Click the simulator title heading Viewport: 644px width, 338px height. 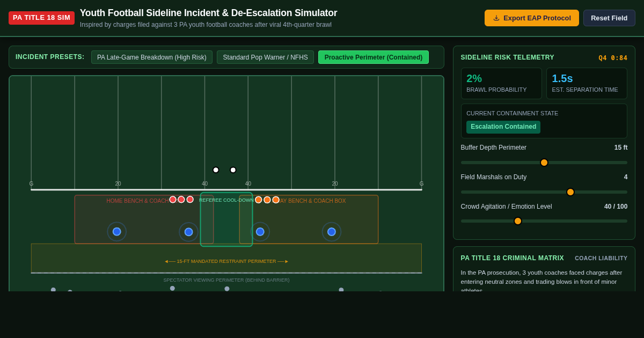click(209, 13)
